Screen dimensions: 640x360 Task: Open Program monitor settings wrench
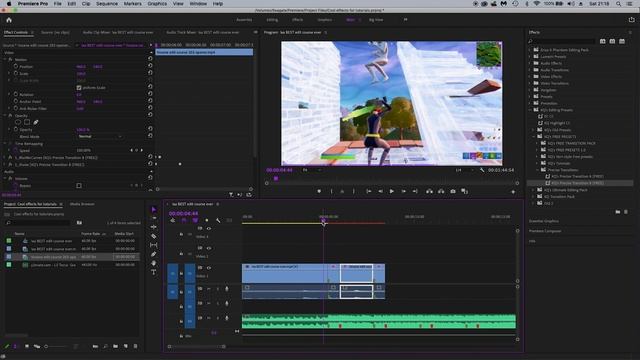click(x=482, y=170)
